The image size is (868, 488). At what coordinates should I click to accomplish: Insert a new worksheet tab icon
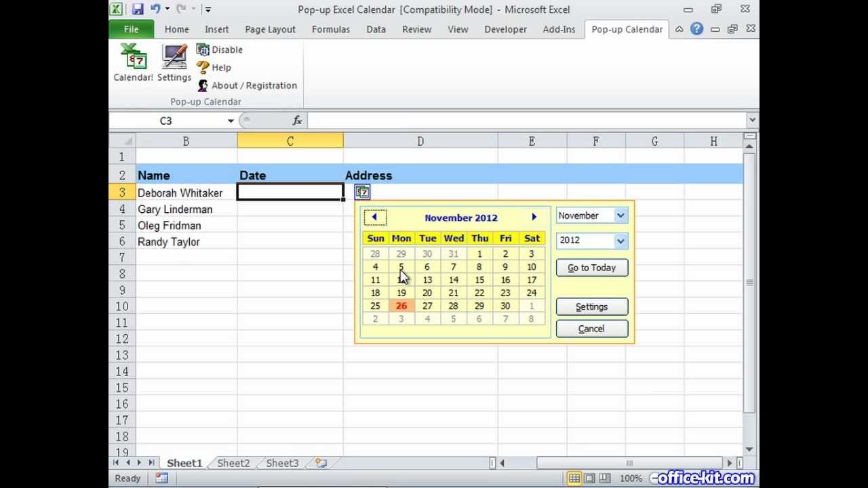pos(321,464)
